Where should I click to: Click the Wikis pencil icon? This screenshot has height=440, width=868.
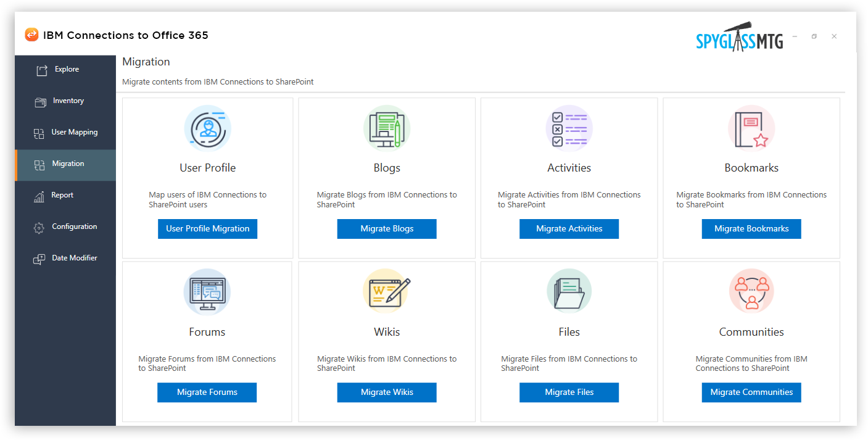click(x=387, y=292)
